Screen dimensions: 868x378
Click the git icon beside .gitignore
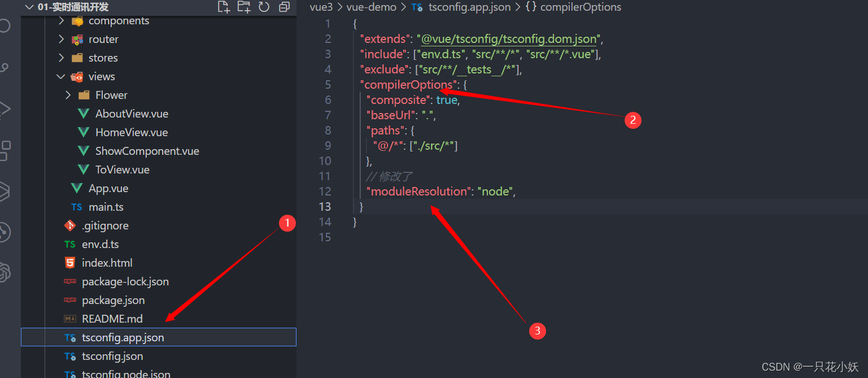[x=70, y=226]
